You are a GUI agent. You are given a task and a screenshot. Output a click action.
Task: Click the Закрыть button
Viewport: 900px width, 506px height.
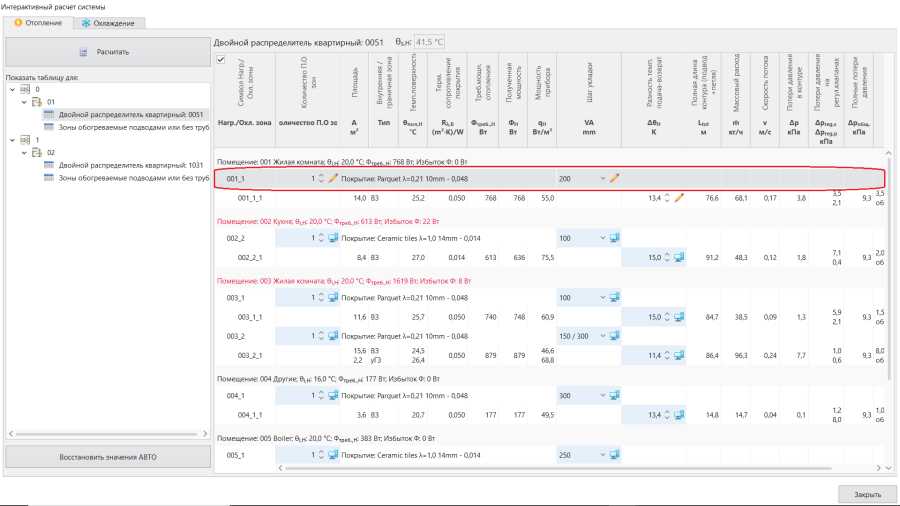867,494
